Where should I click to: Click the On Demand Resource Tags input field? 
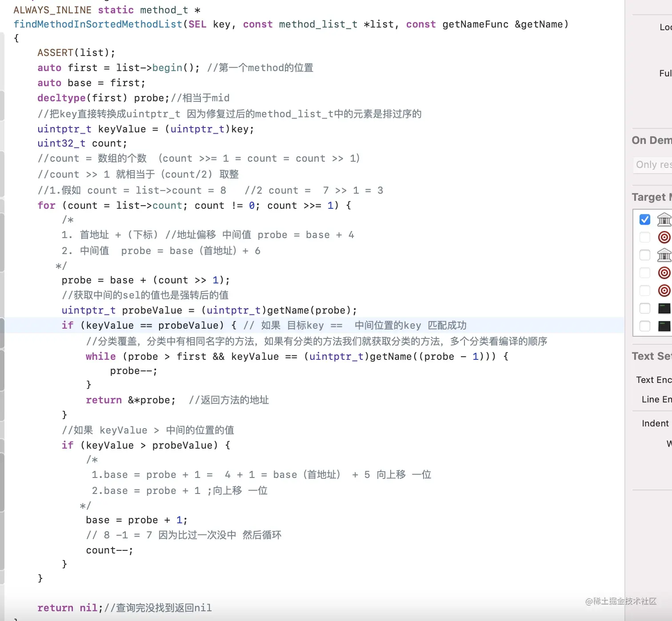(x=652, y=165)
